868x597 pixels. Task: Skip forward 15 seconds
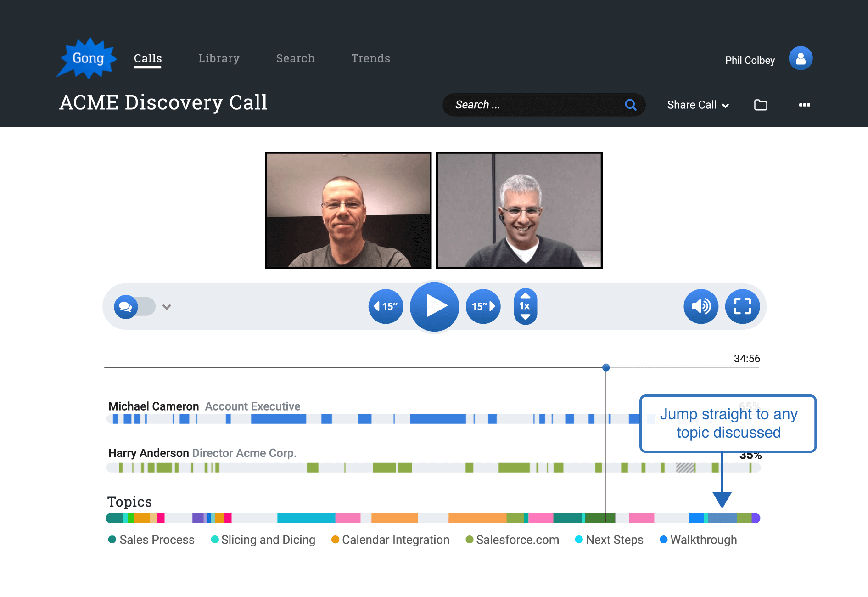(x=483, y=306)
